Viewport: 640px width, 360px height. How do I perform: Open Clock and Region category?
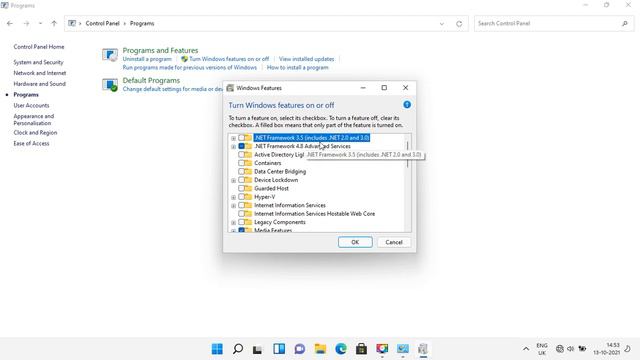35,133
